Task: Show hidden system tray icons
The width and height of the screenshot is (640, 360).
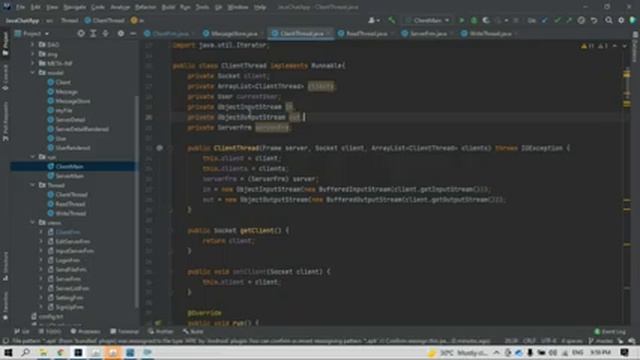Action: tap(496, 352)
